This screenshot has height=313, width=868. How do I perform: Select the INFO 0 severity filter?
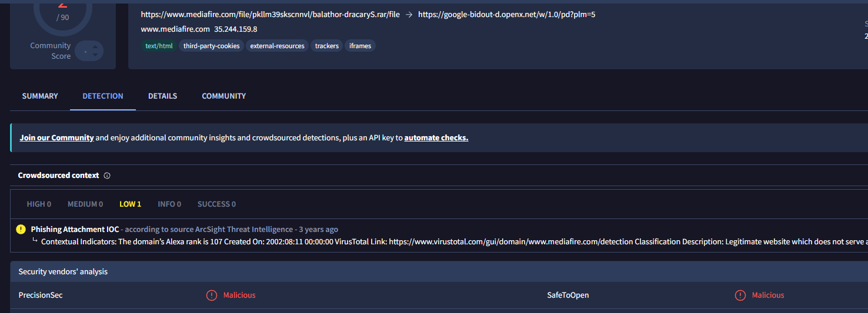(x=169, y=204)
